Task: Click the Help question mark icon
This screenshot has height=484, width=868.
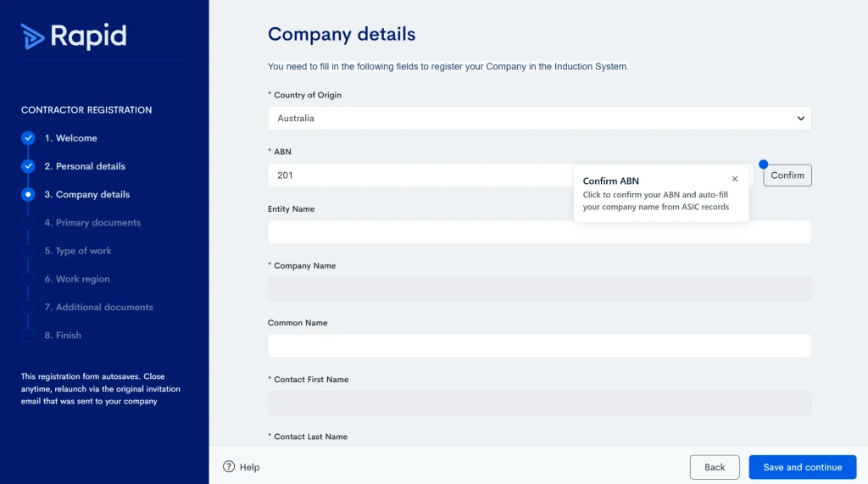Action: 229,467
